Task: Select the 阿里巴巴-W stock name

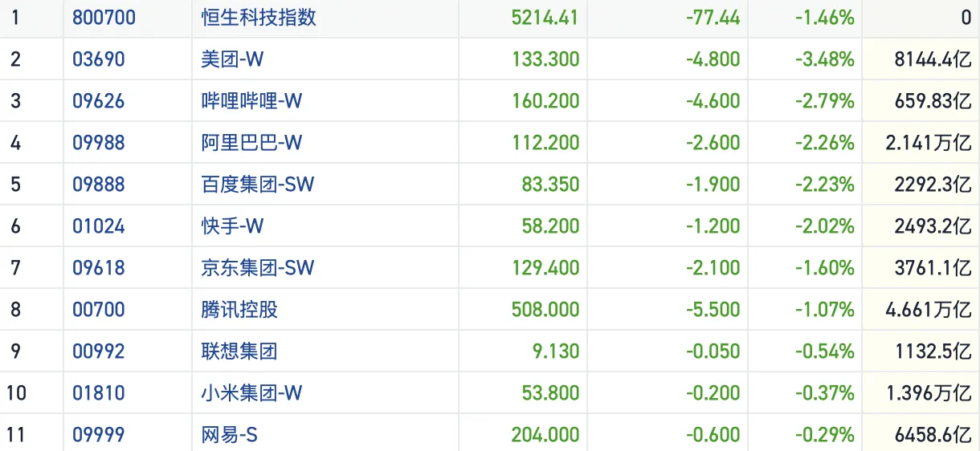Action: point(251,143)
